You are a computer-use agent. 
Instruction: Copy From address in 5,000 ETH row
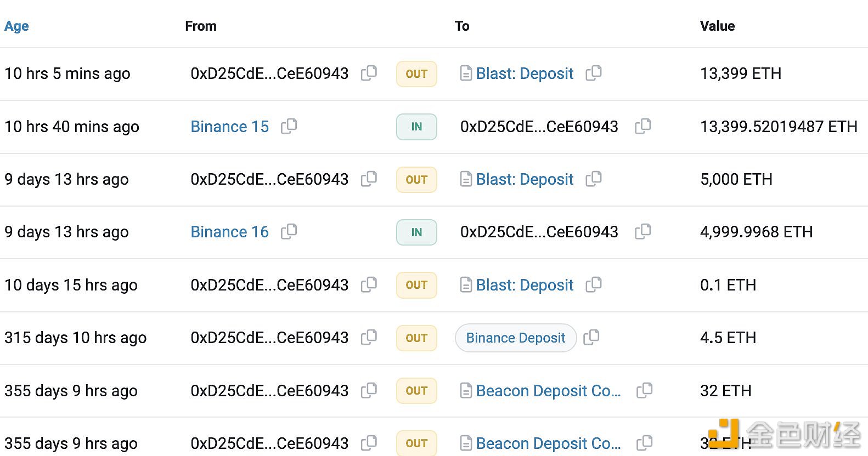[369, 179]
